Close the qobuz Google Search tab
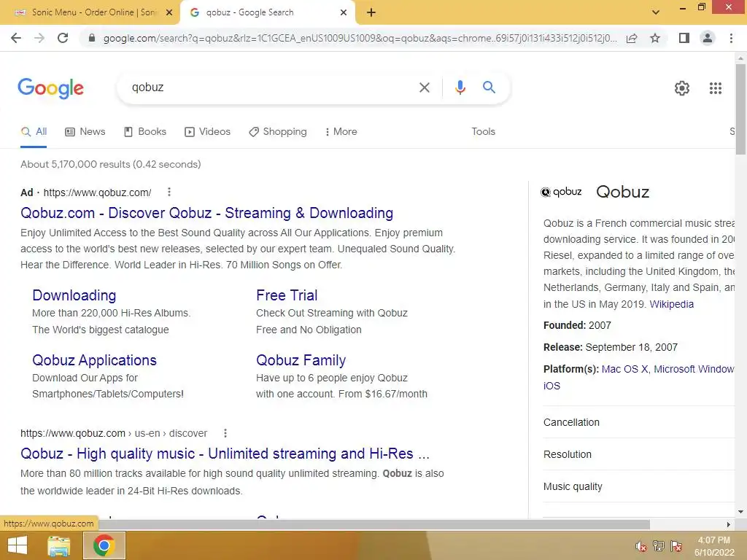Viewport: 747px width, 560px height. point(344,13)
